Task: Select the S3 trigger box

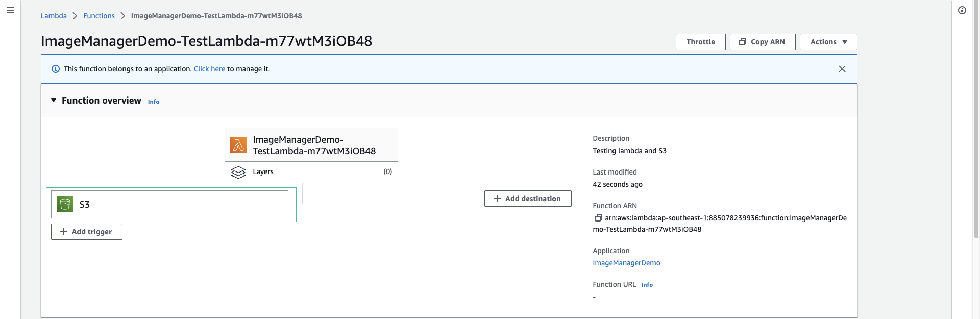Action: (169, 204)
